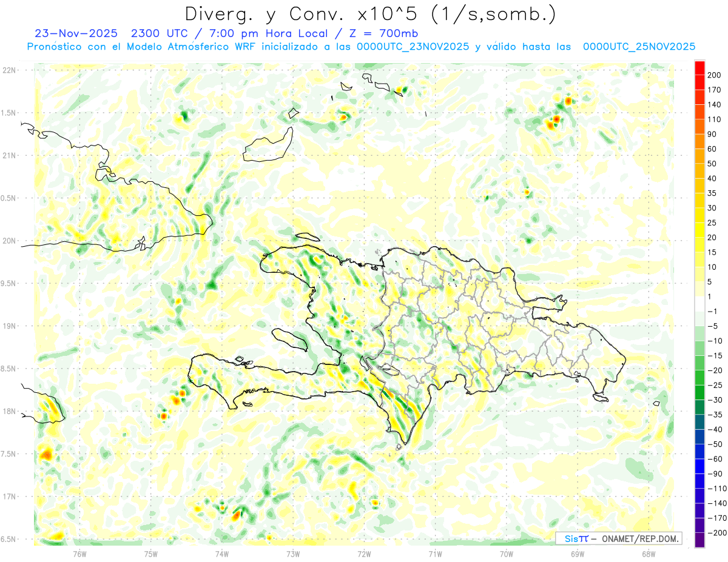Viewport: 728px width, 562px height.
Task: Click the positive '200' colorbar value
Action: click(x=715, y=75)
